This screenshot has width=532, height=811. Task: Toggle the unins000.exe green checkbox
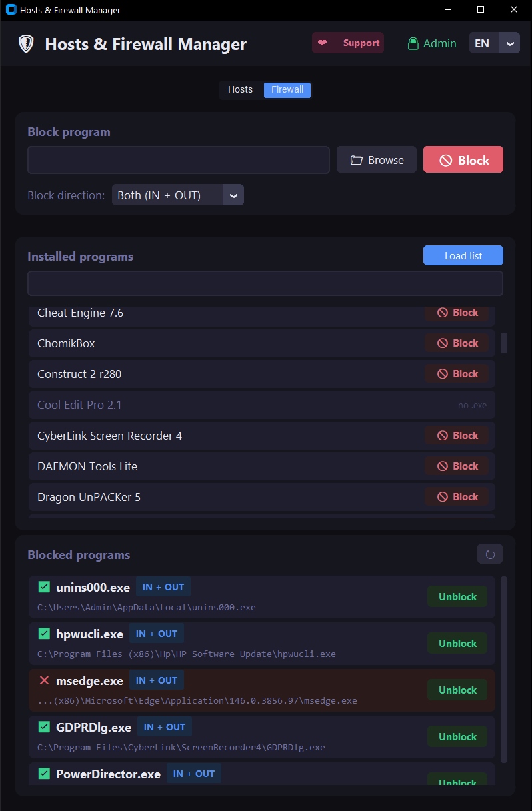tap(45, 587)
